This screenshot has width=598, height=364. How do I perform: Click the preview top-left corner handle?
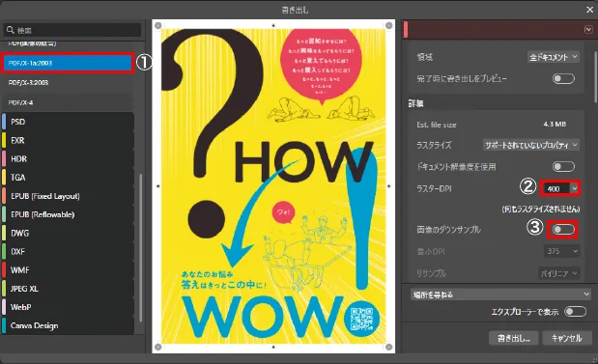coord(157,25)
